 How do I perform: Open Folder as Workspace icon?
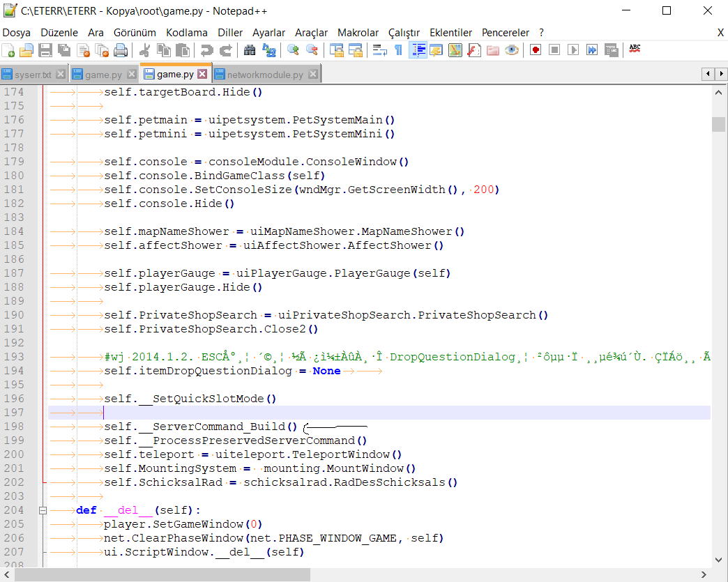[x=493, y=50]
